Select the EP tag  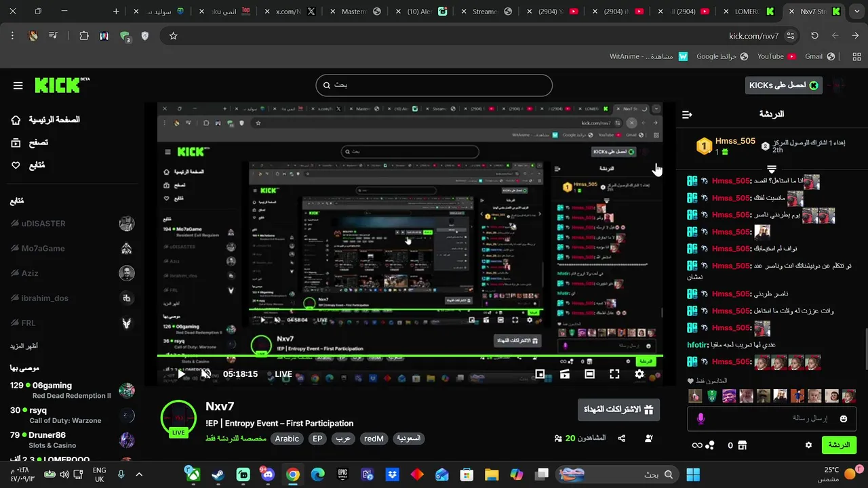tap(317, 439)
